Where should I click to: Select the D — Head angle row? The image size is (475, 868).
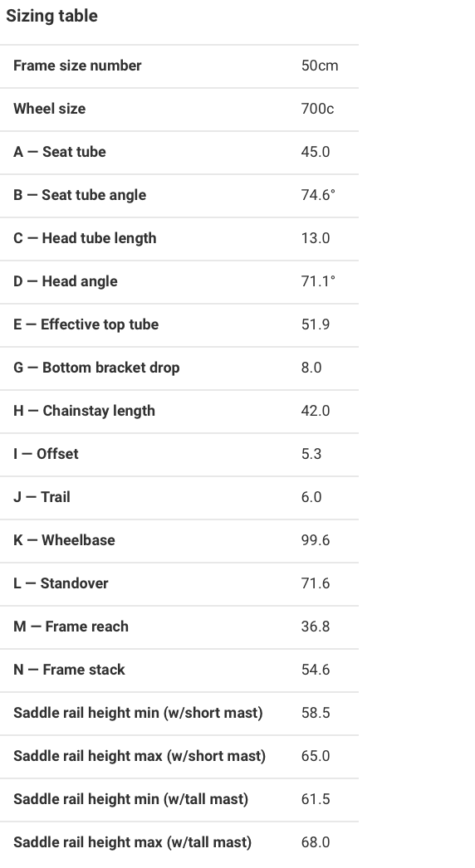179,281
